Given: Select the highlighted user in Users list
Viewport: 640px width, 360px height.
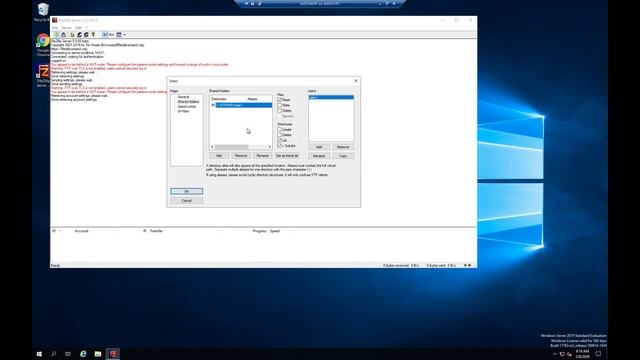Looking at the screenshot, I should [x=331, y=97].
